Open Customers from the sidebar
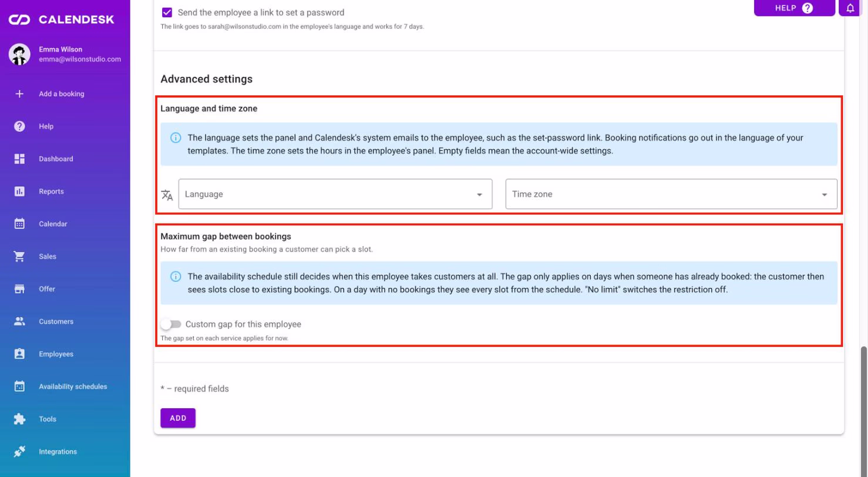This screenshot has width=868, height=477. pos(56,321)
